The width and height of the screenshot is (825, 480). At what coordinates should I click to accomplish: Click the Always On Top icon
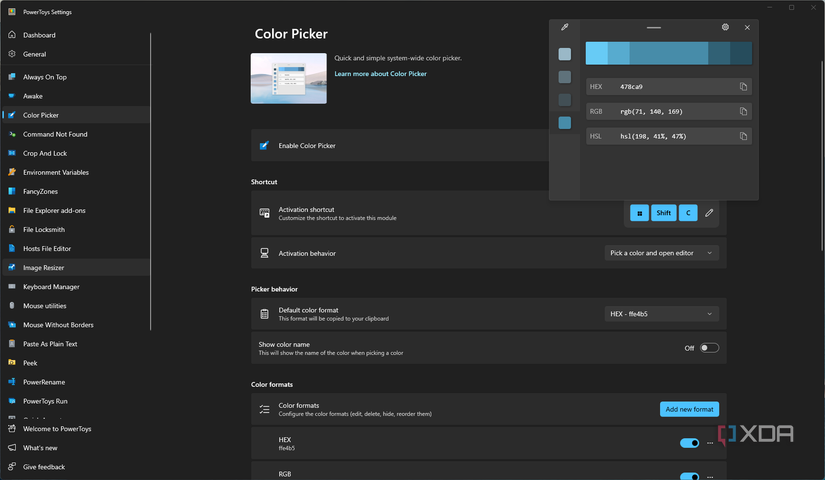12,77
